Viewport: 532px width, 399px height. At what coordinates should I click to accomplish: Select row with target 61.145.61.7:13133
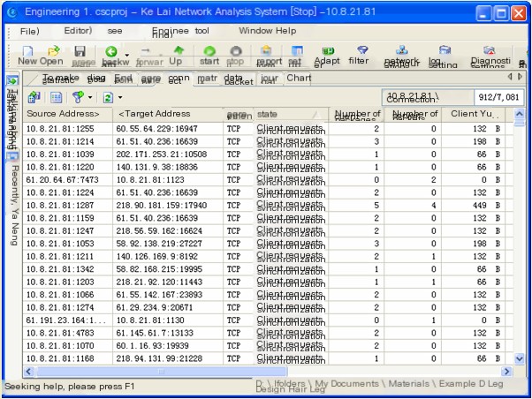tap(269, 333)
